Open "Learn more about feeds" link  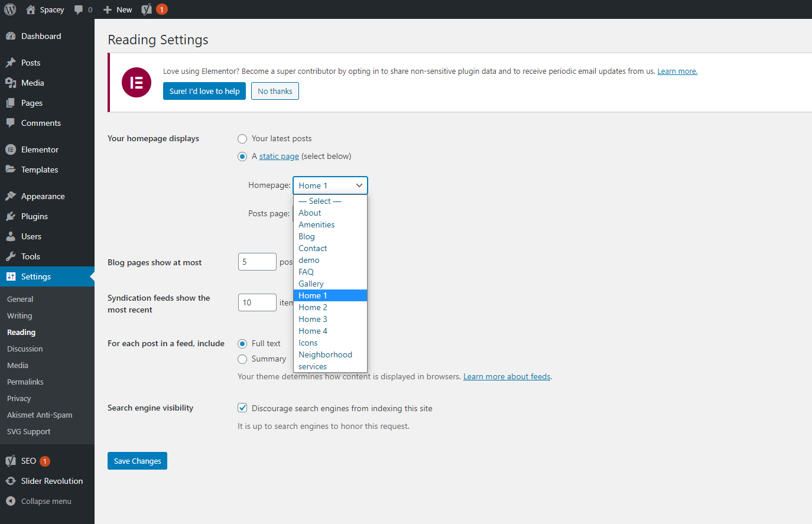506,376
